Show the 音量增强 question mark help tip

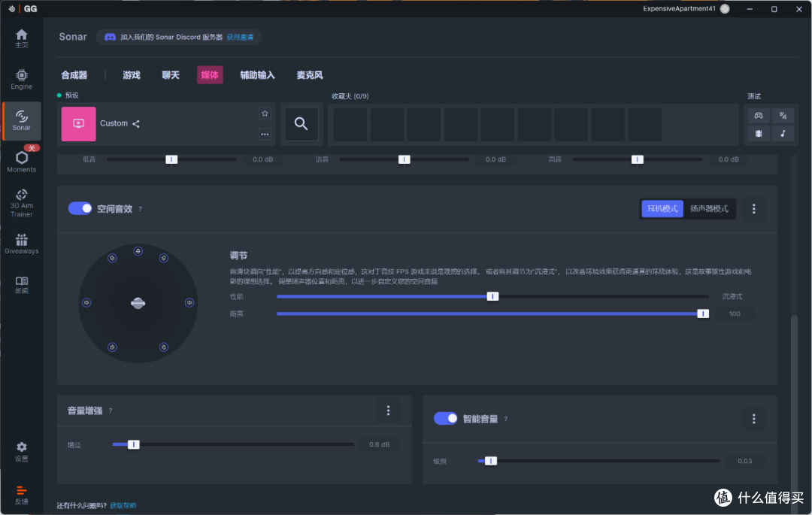coord(111,411)
